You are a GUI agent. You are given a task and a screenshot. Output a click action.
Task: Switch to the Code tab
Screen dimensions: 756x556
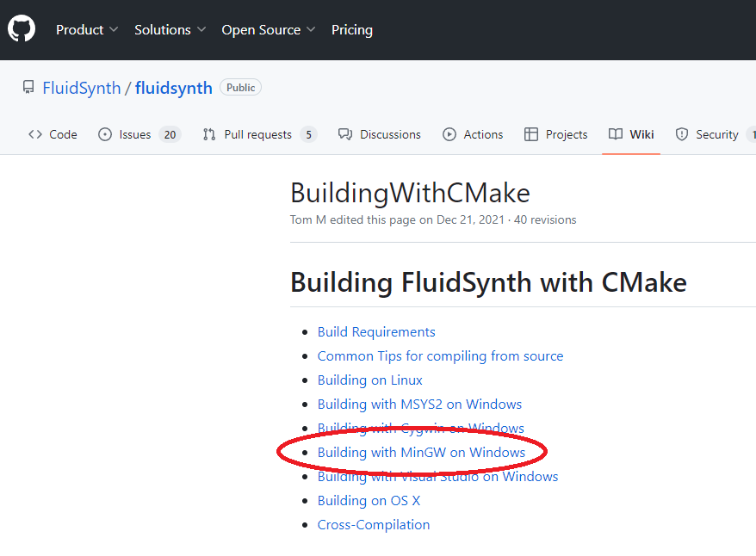[53, 134]
